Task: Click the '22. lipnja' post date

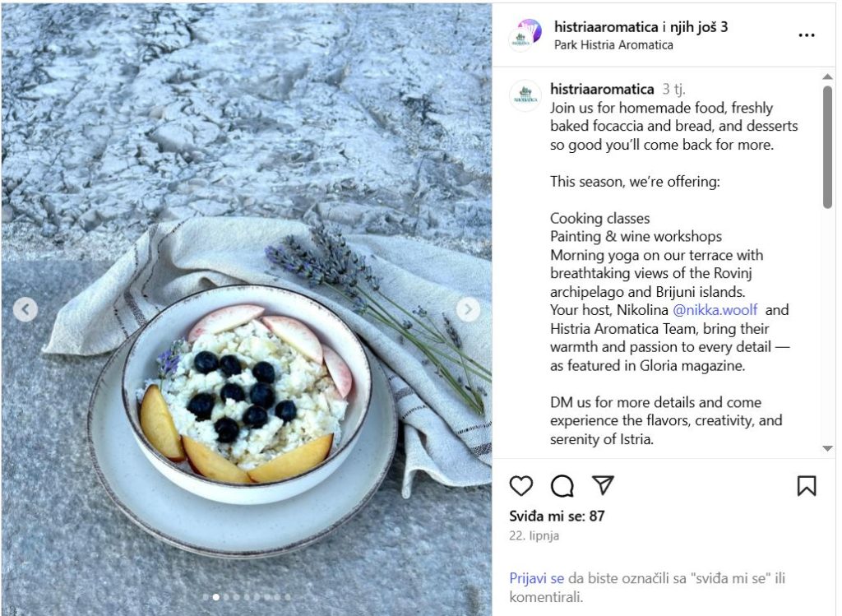Action: pyautogui.click(x=534, y=535)
